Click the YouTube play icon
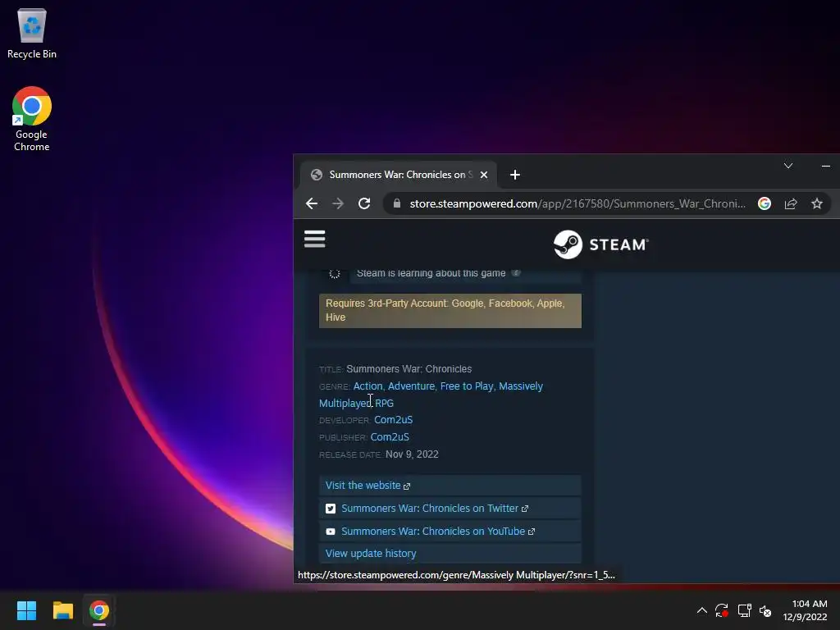Viewport: 840px width, 630px height. [x=331, y=532]
